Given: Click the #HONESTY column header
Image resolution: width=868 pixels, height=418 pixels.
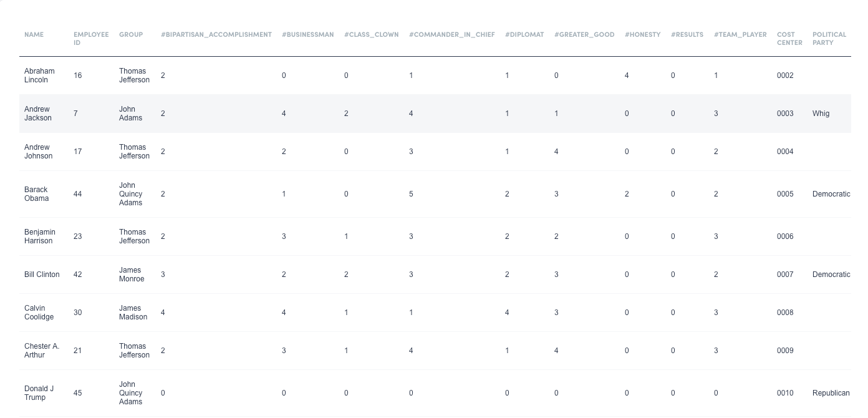Looking at the screenshot, I should [x=642, y=35].
